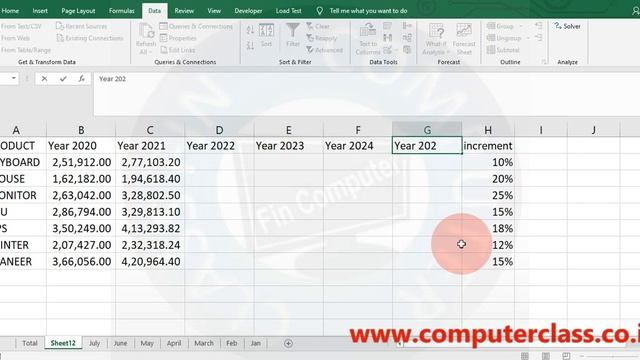Click the Show Detail icon
This screenshot has height=360, width=640.
pos(538,26)
